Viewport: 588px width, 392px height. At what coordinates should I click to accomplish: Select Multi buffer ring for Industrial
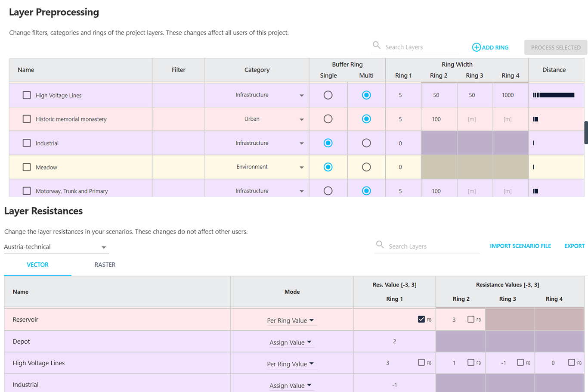pos(366,143)
